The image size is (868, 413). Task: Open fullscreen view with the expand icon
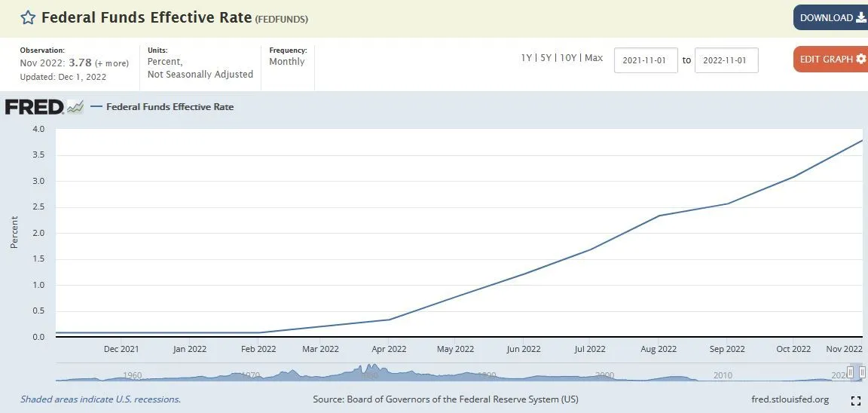click(855, 400)
